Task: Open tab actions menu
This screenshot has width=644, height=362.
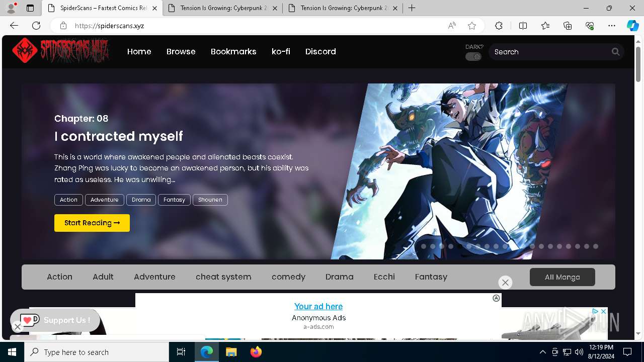Action: [x=30, y=8]
